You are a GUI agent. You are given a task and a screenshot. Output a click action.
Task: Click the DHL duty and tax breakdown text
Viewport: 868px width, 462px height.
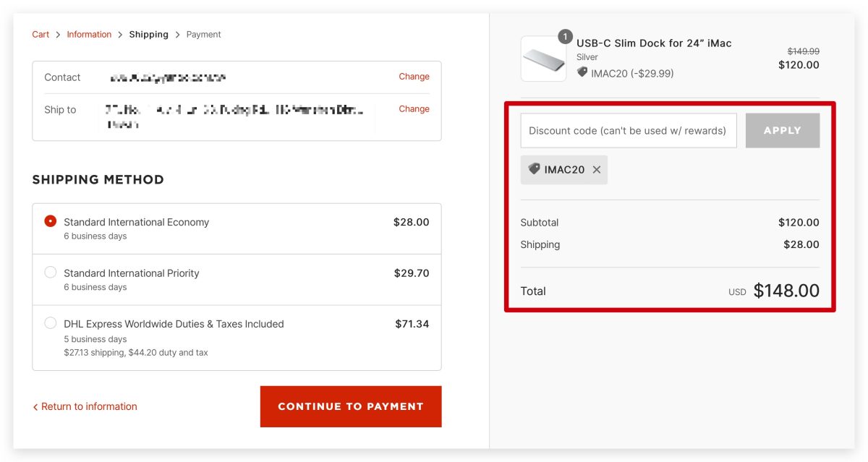(x=136, y=353)
